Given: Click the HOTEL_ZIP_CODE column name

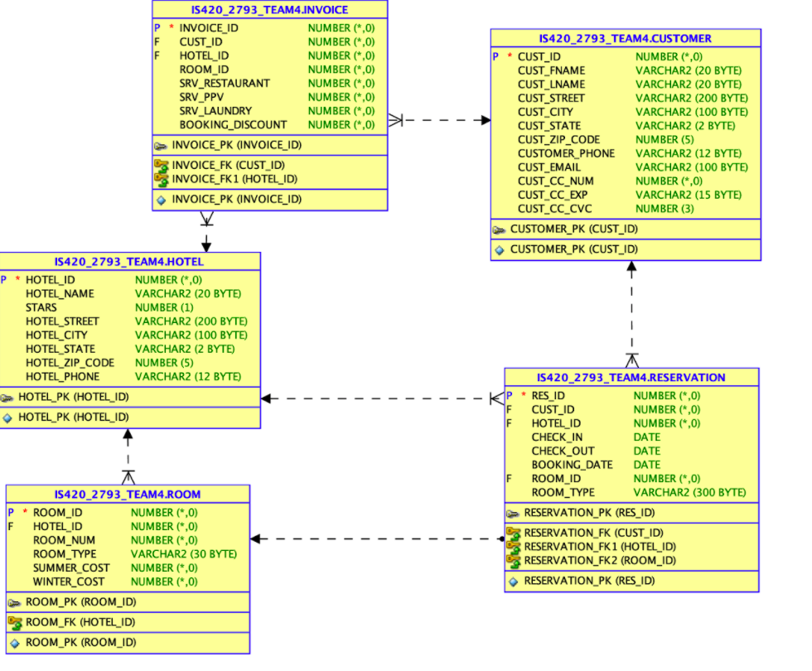Looking at the screenshot, I should (70, 363).
